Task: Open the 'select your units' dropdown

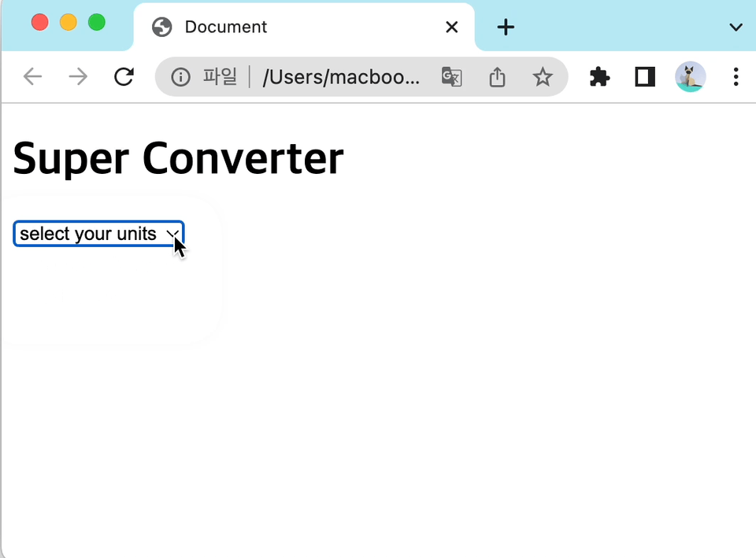Action: (99, 234)
